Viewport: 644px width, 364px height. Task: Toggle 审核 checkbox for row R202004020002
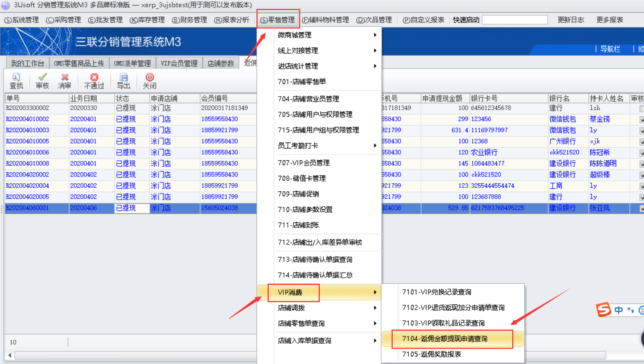(642, 175)
